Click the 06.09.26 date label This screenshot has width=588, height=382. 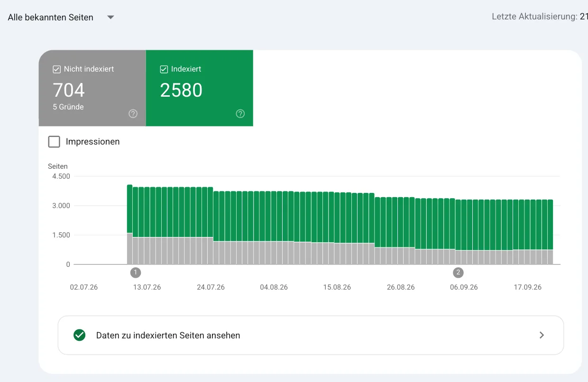coord(464,287)
